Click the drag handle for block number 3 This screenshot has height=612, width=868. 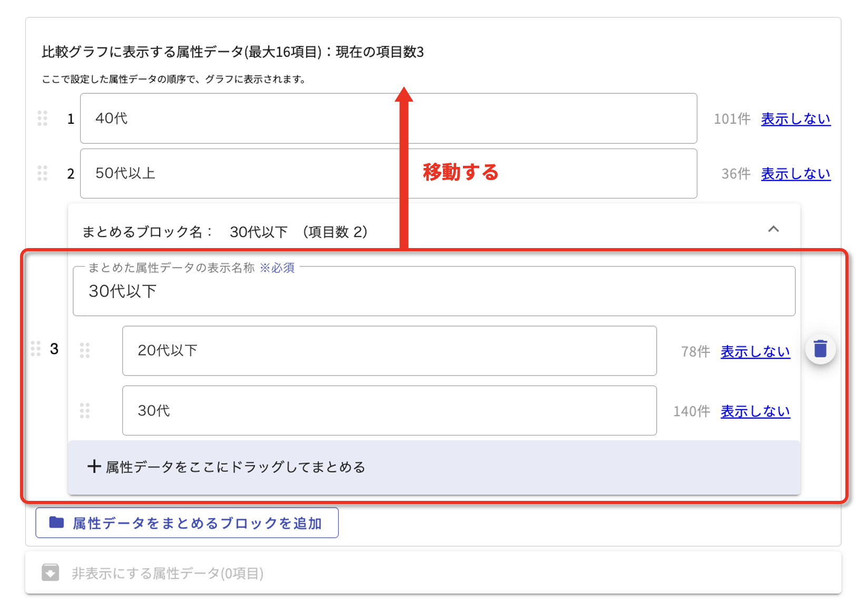36,349
